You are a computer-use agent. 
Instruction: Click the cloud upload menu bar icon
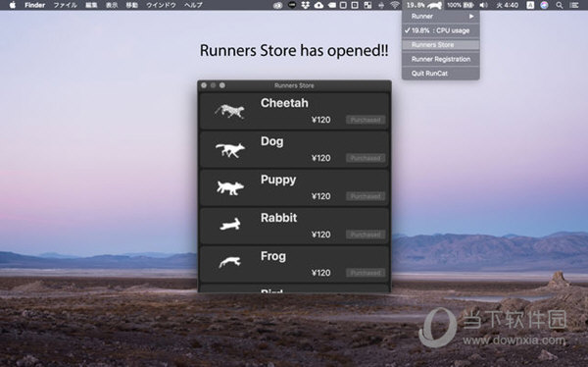[318, 5]
